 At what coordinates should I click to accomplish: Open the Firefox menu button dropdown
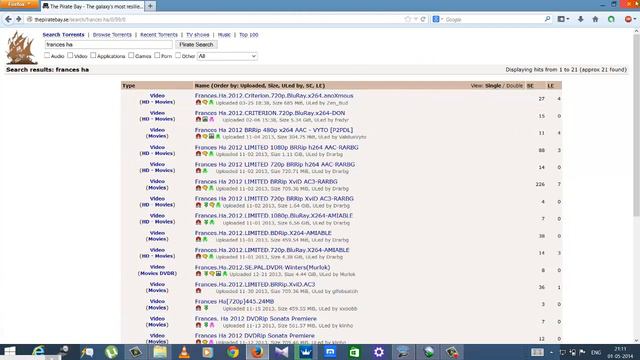pos(19,4)
